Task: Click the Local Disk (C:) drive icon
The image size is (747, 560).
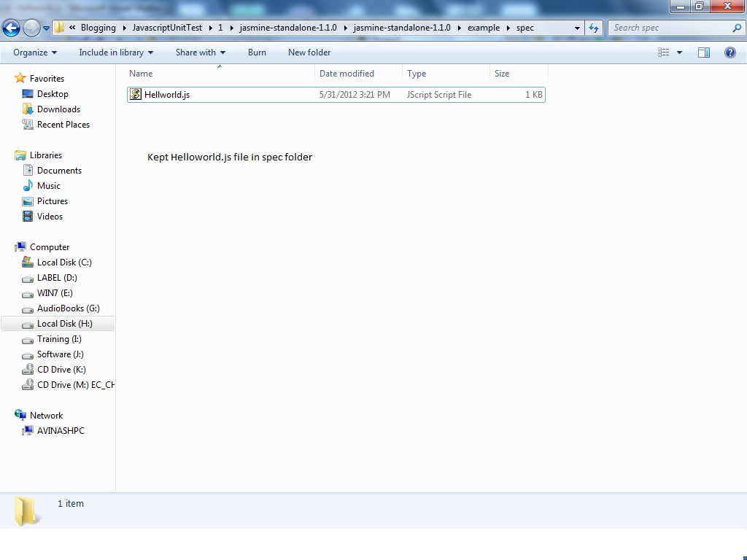Action: (28, 262)
